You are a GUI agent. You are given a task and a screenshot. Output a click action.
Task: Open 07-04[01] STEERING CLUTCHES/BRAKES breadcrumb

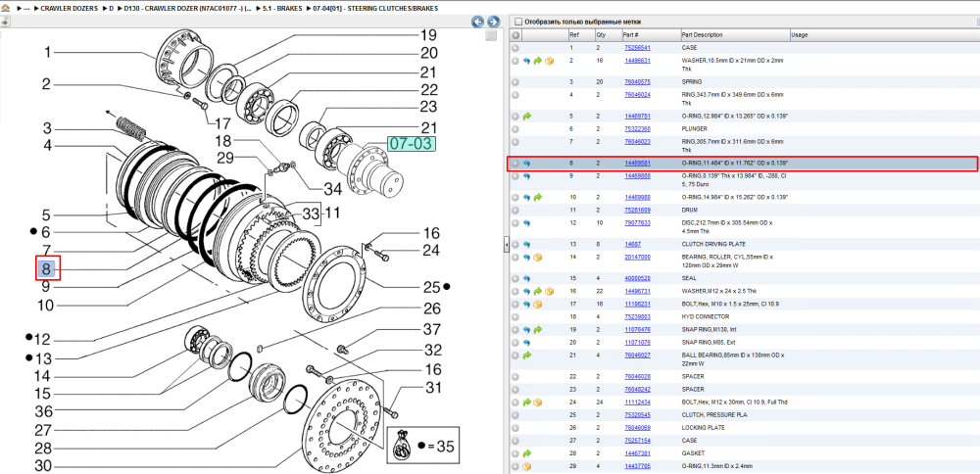point(375,9)
